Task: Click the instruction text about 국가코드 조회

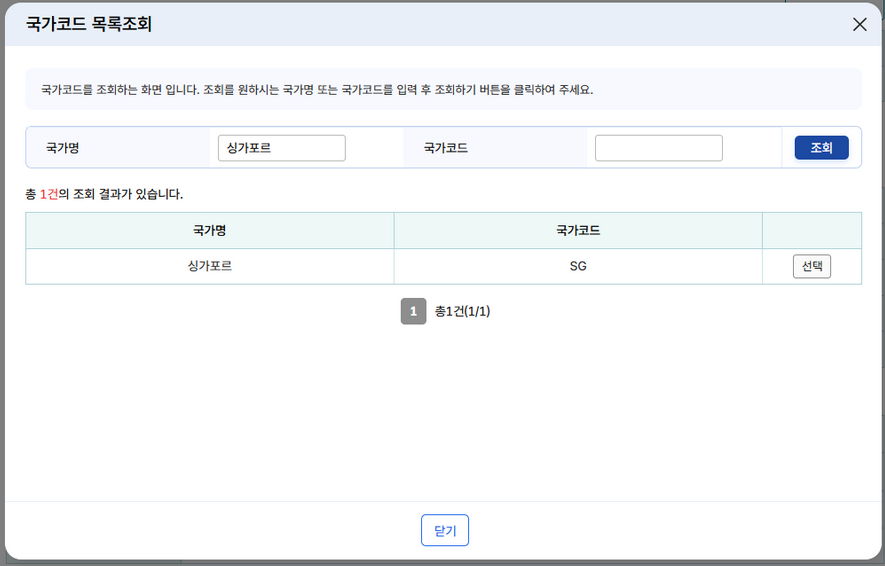Action: click(317, 90)
